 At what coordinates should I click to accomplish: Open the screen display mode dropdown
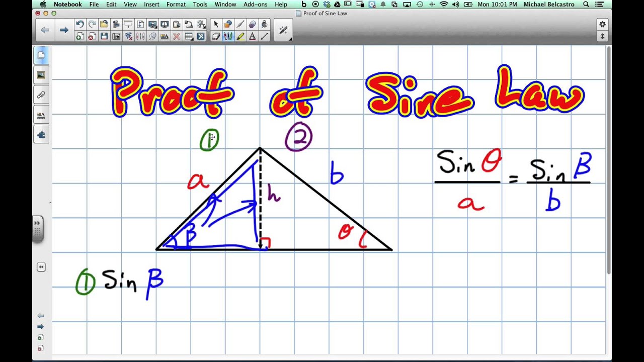152,24
